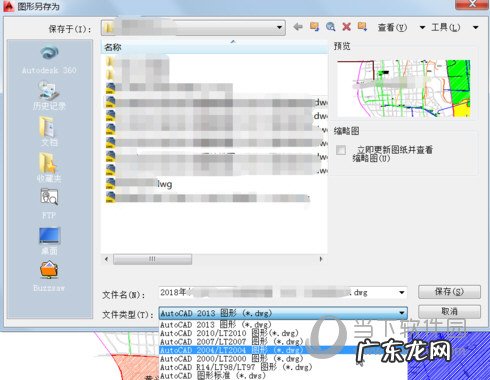This screenshot has width=490, height=380.
Task: Click the file list scroll right arrow
Action: 321,259
